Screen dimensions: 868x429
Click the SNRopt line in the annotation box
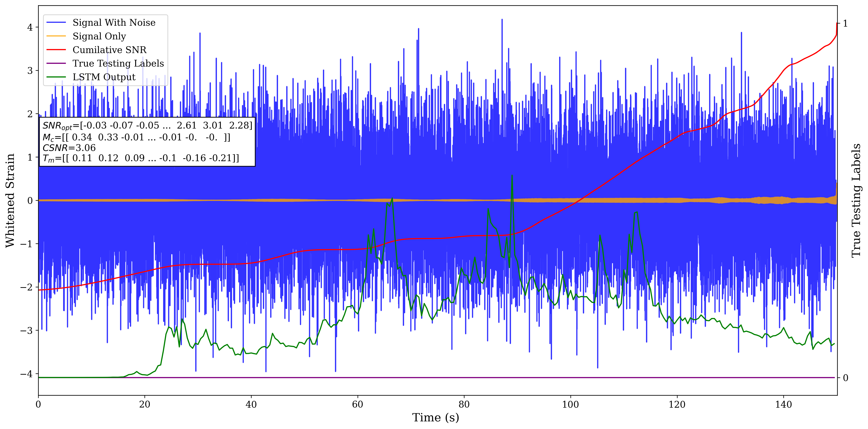tap(147, 126)
